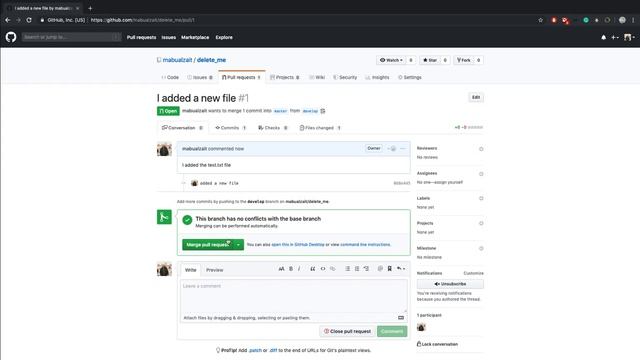Add a bulleted list icon
This screenshot has height=360, width=640.
(347, 269)
